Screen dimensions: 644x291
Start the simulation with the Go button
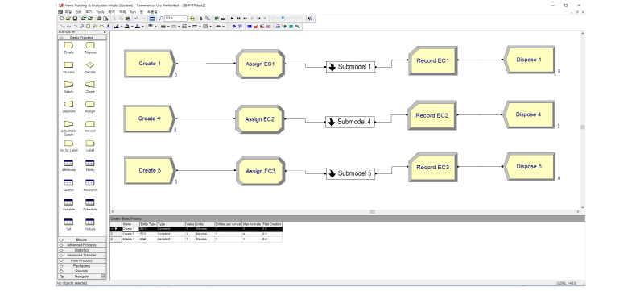pyautogui.click(x=232, y=19)
